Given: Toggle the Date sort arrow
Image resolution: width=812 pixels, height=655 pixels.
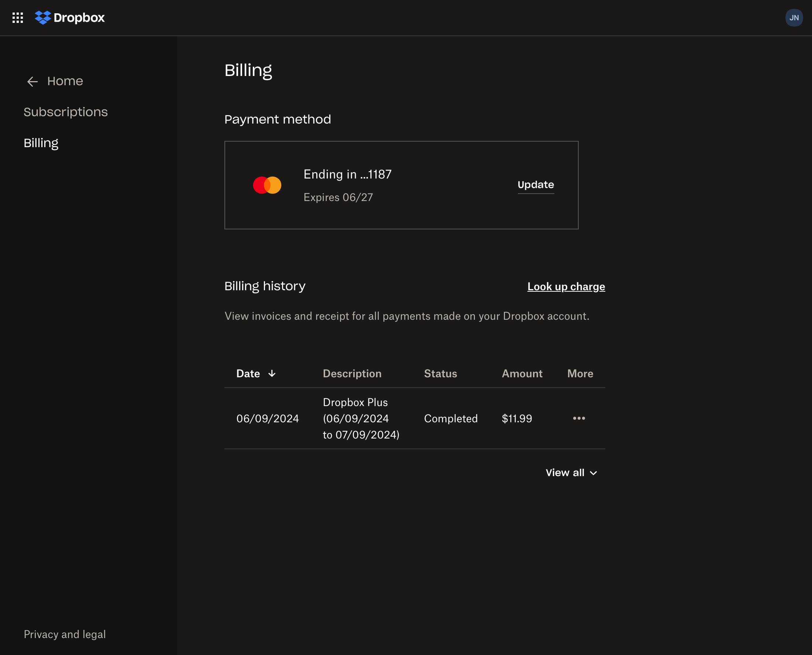Looking at the screenshot, I should pos(272,374).
